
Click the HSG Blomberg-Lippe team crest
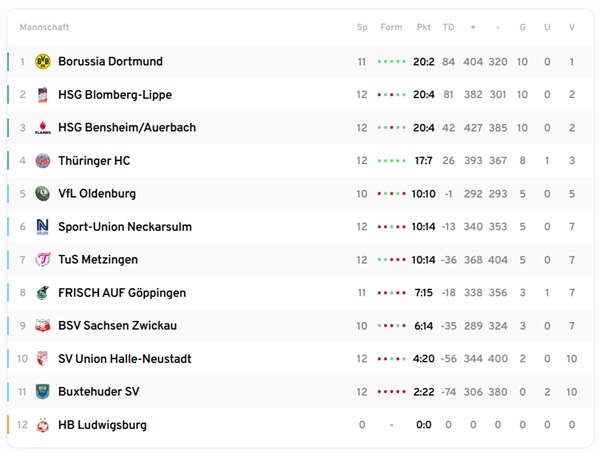42,95
